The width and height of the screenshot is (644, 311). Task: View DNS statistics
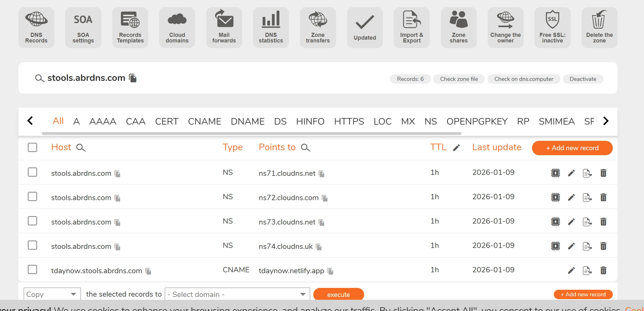tap(271, 27)
